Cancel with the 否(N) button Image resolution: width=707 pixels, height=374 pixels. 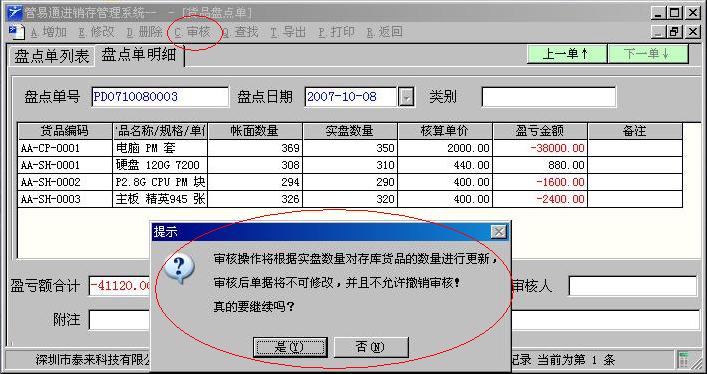371,347
